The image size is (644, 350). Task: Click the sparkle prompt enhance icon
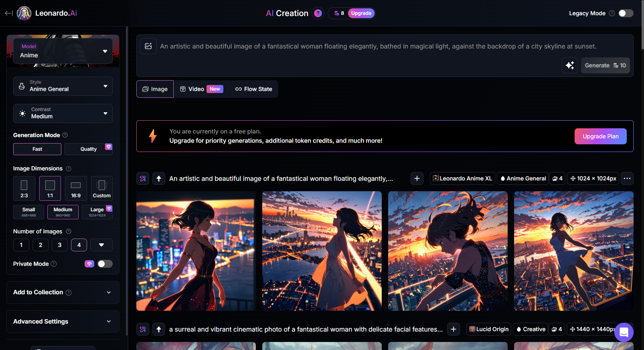pos(570,65)
